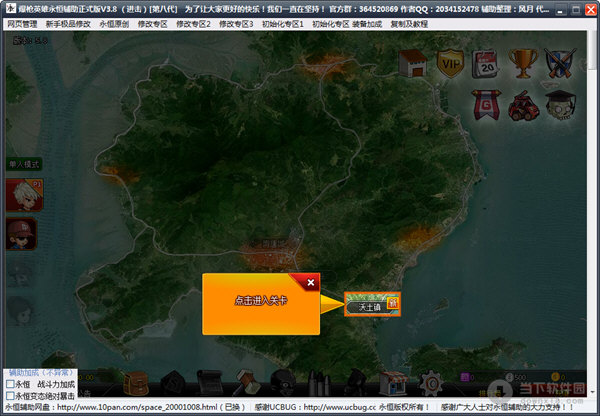600x416 pixels.
Task: Open the hammer forge icon
Action: (x=246, y=383)
